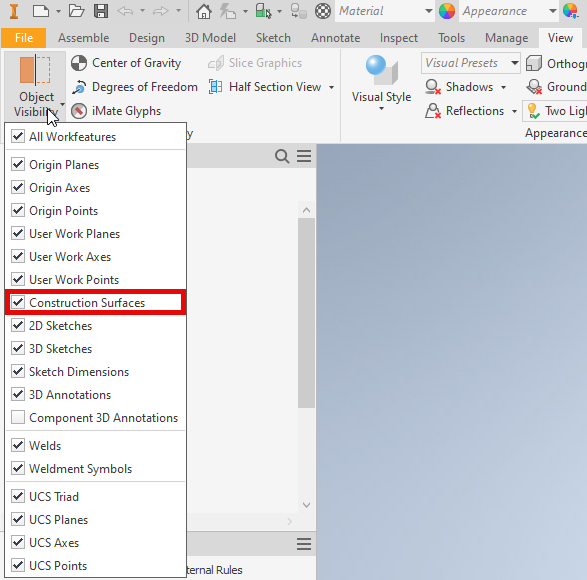
Task: Switch to the Assemble ribbon tab
Action: click(83, 38)
